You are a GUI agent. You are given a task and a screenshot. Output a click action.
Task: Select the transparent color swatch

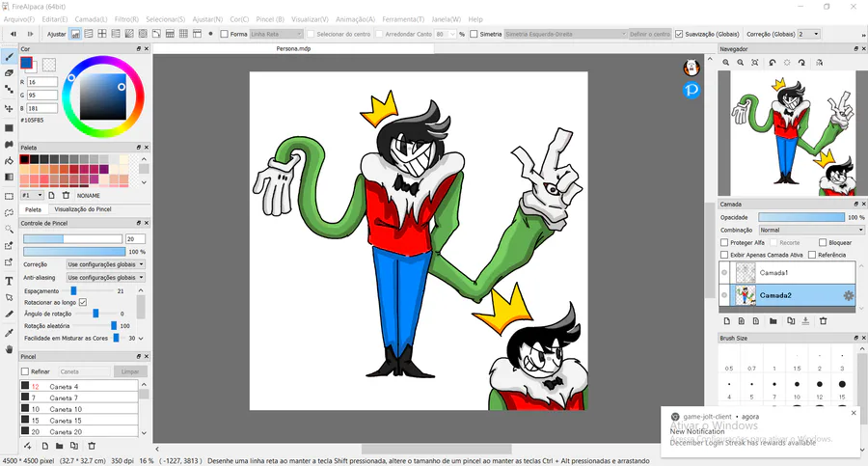pyautogui.click(x=49, y=65)
